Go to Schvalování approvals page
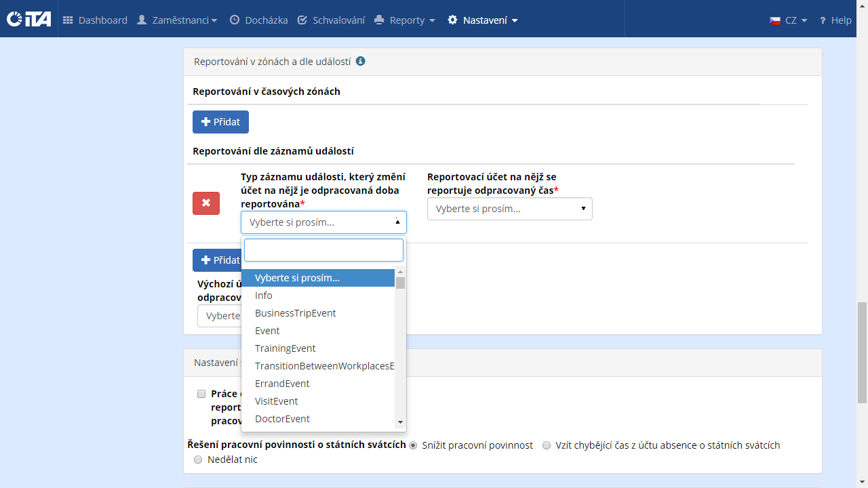This screenshot has width=868, height=488. pyautogui.click(x=331, y=20)
